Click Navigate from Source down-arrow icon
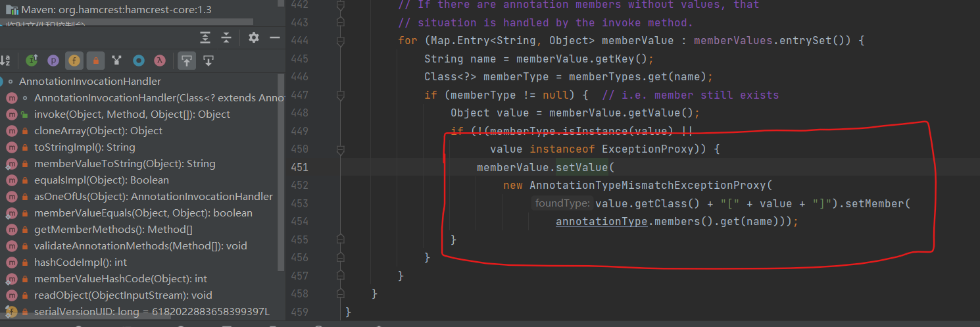 tap(208, 61)
